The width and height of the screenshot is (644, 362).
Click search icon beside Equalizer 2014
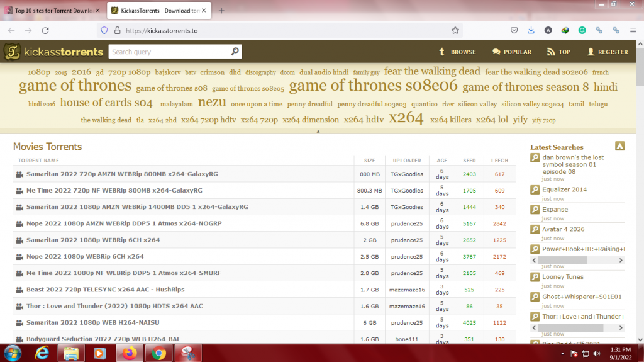(x=535, y=189)
